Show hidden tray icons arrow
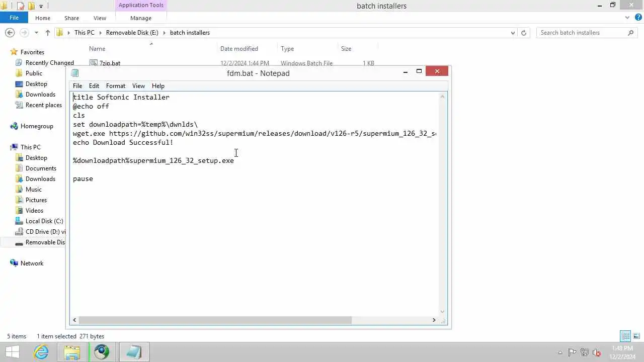The height and width of the screenshot is (362, 644). 560,352
